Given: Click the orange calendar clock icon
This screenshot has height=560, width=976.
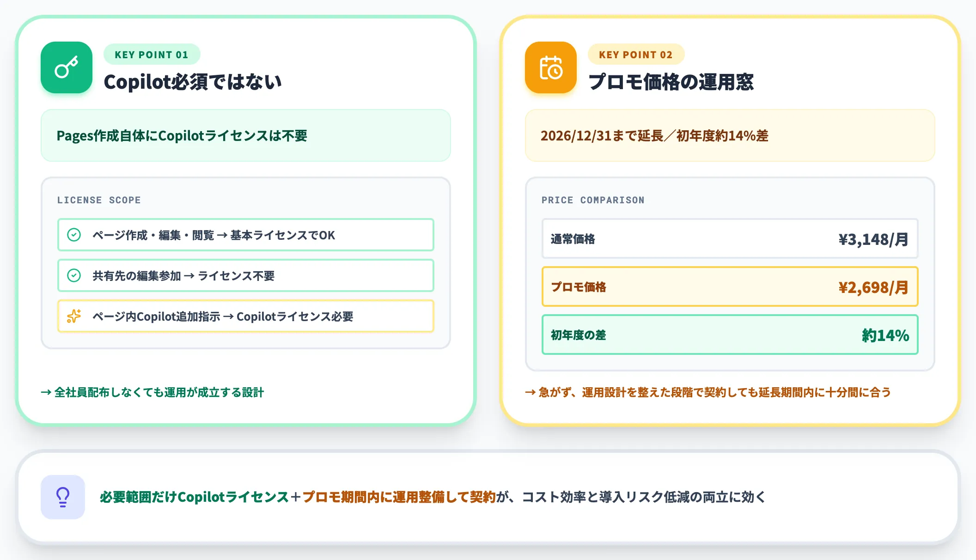Looking at the screenshot, I should (x=551, y=67).
